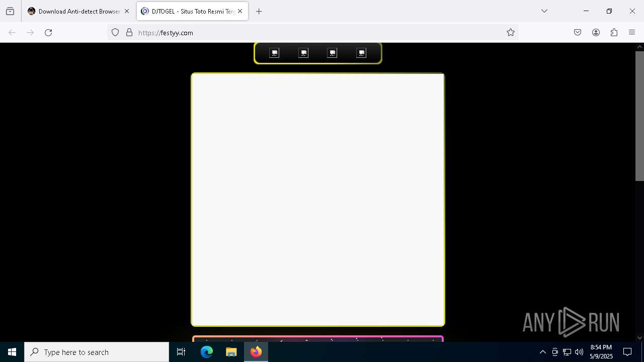Click scrollbar up arrow

tap(639, 47)
